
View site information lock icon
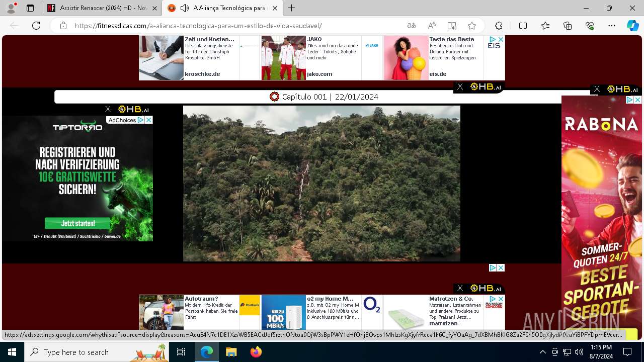point(63,26)
